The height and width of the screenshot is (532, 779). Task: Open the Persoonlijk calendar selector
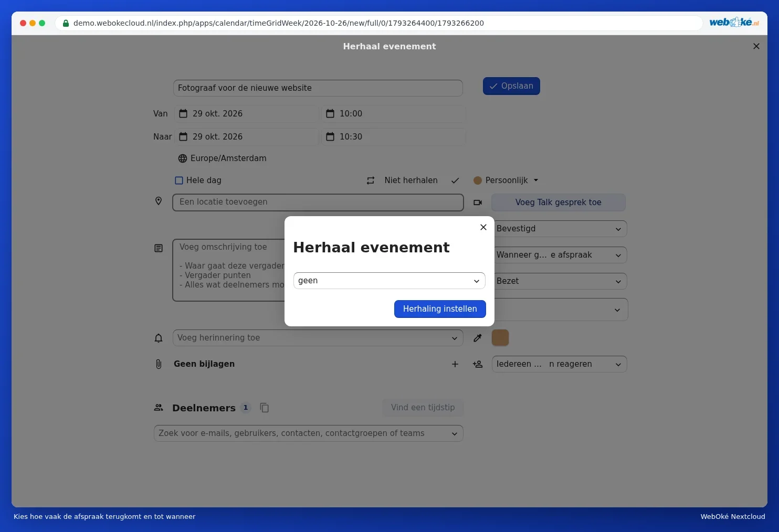[507, 180]
